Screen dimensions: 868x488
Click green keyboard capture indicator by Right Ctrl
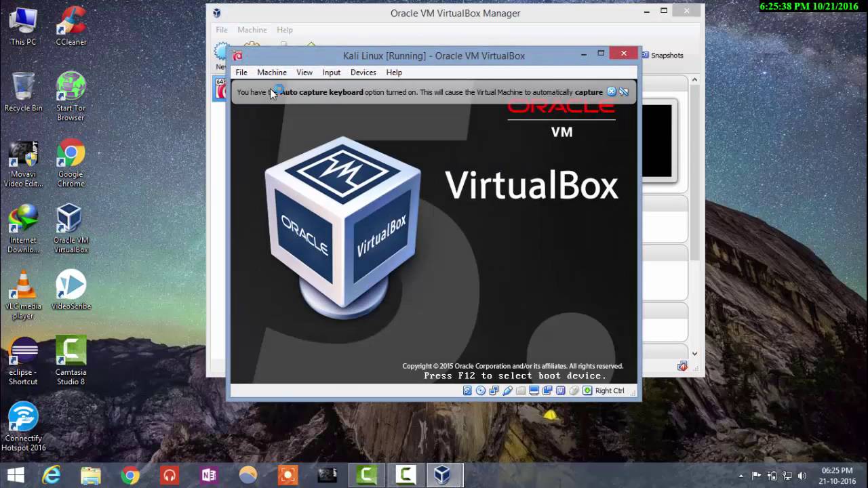coord(587,390)
